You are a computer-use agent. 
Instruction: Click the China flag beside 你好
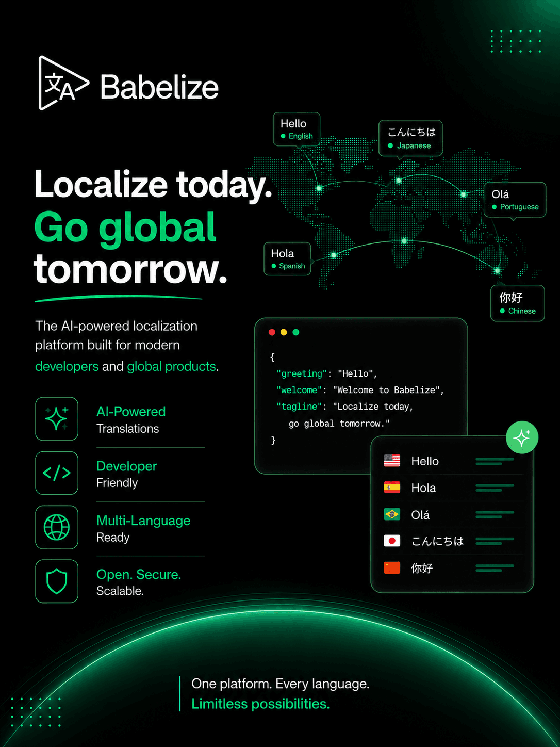392,567
